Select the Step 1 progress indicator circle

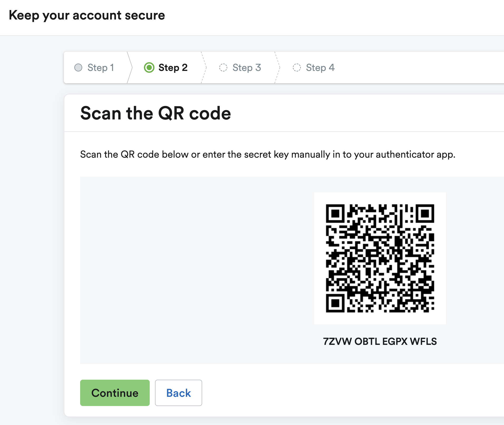79,67
